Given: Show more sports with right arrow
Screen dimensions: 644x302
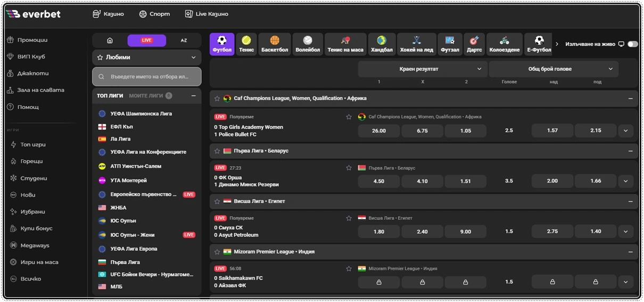Looking at the screenshot, I should 557,44.
